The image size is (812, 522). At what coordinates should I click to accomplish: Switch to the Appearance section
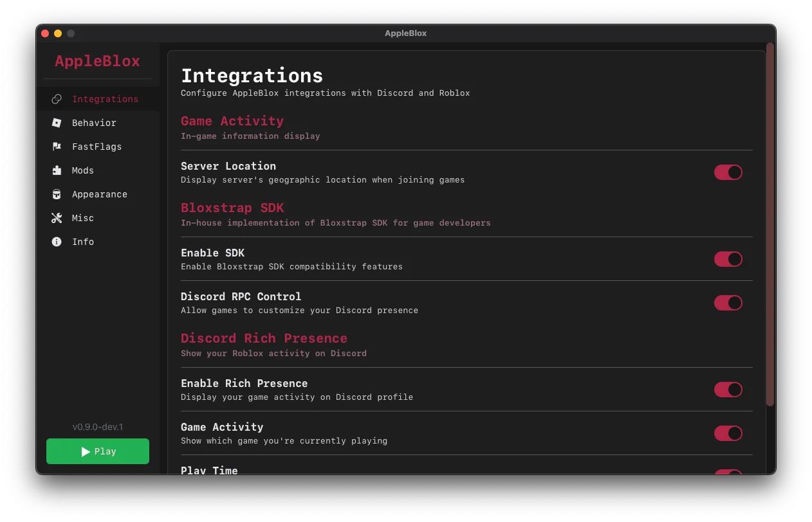click(x=100, y=194)
